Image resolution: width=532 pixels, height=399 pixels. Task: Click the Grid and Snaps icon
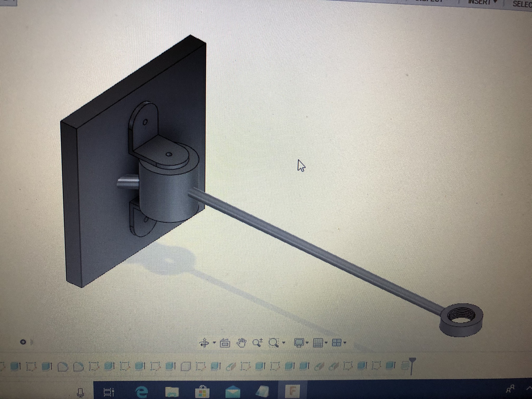pos(318,343)
